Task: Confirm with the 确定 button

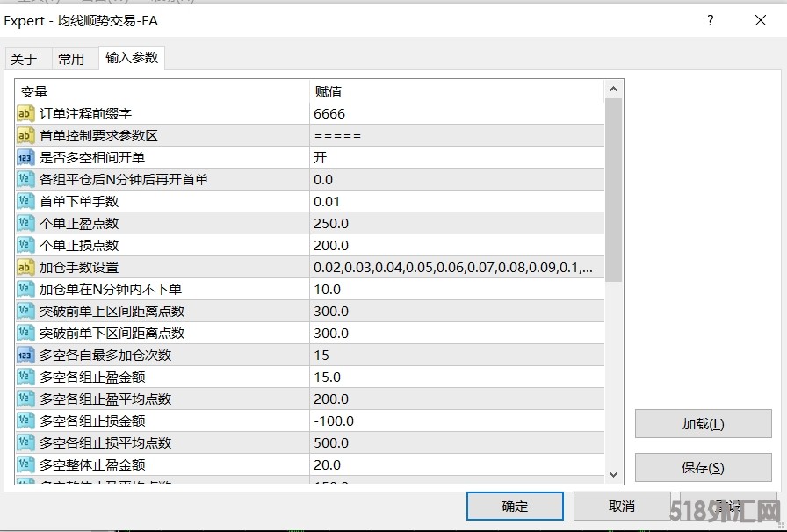Action: coord(515,506)
